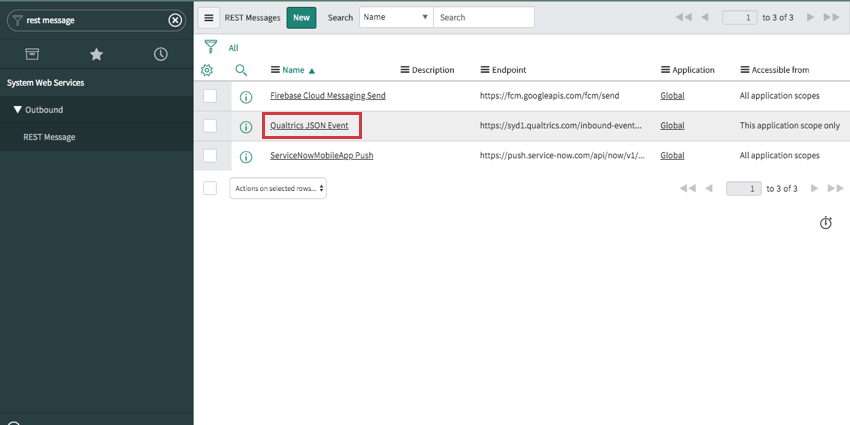Select ServiceNowMobileApp Push row checkbox
The width and height of the screenshot is (850, 425).
tap(210, 156)
